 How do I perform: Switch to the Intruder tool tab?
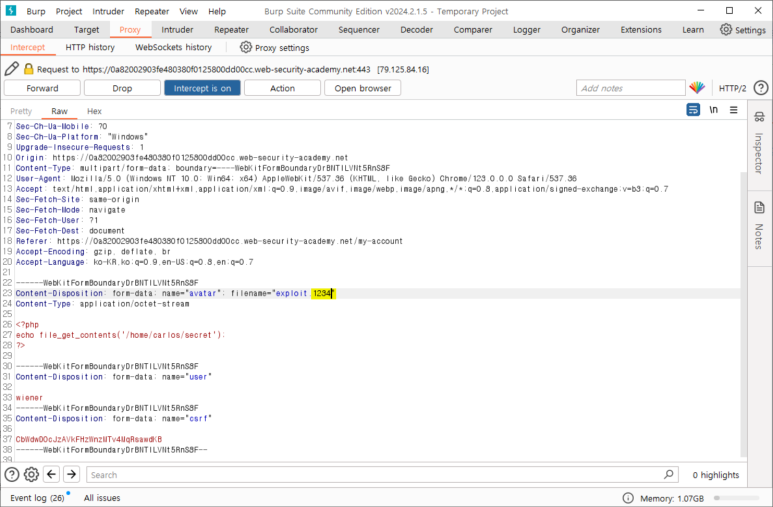coord(177,30)
